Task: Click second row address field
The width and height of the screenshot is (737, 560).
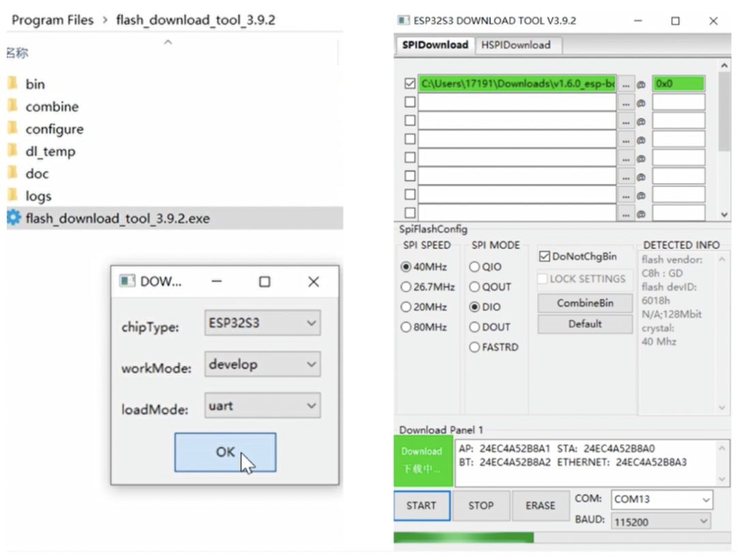Action: 678,102
